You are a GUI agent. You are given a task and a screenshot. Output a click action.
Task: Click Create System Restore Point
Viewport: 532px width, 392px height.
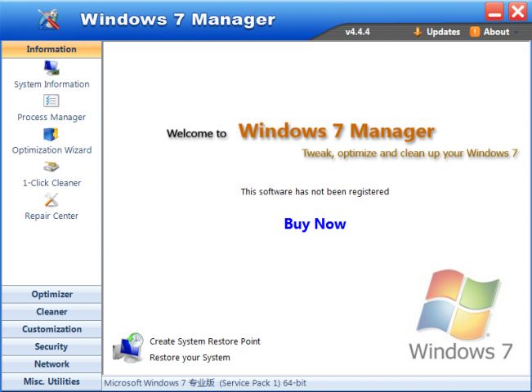[x=205, y=341]
